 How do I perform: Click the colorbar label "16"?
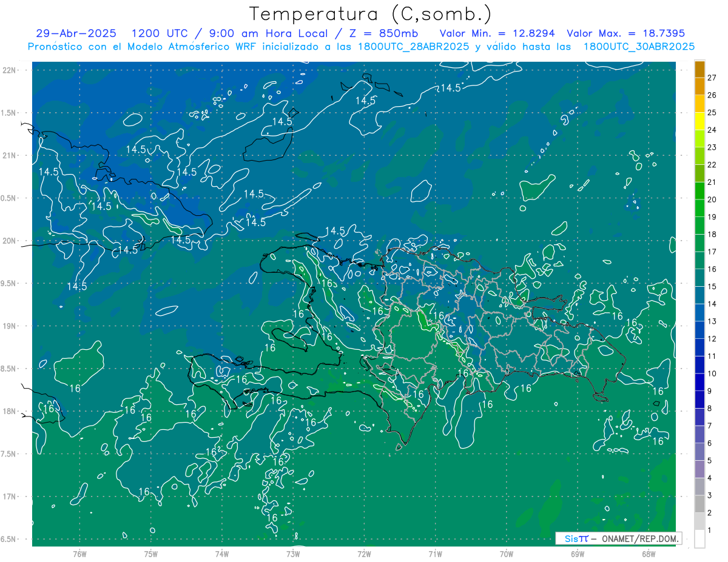coord(712,269)
